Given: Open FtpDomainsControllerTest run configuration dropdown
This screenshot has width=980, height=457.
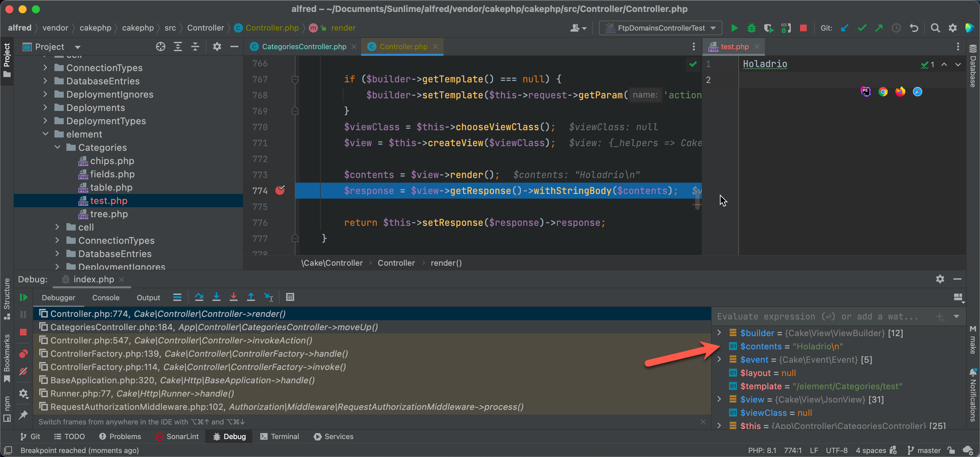Looking at the screenshot, I should click(x=660, y=28).
